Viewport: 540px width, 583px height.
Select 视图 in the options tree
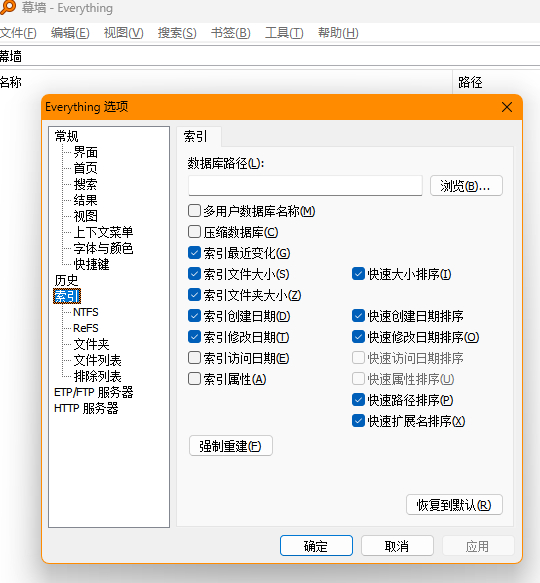click(86, 216)
